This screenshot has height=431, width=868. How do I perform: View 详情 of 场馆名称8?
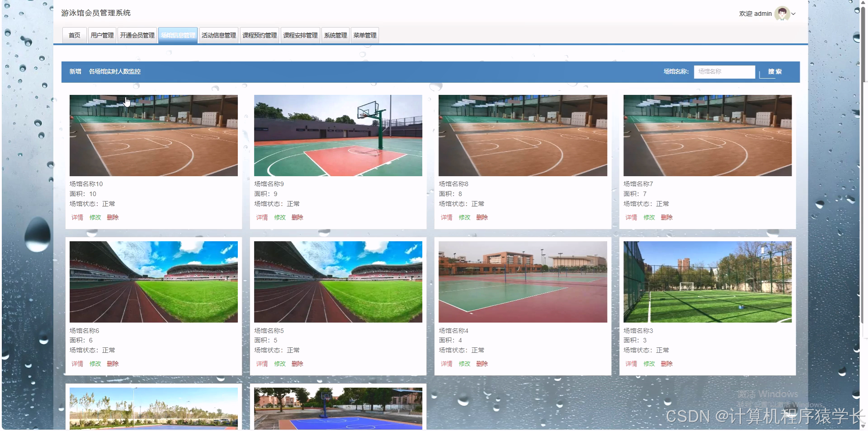click(446, 217)
